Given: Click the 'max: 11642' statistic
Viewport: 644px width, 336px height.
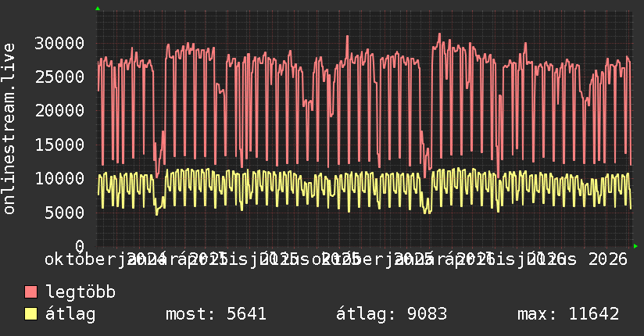Looking at the screenshot, I should click(x=568, y=314).
